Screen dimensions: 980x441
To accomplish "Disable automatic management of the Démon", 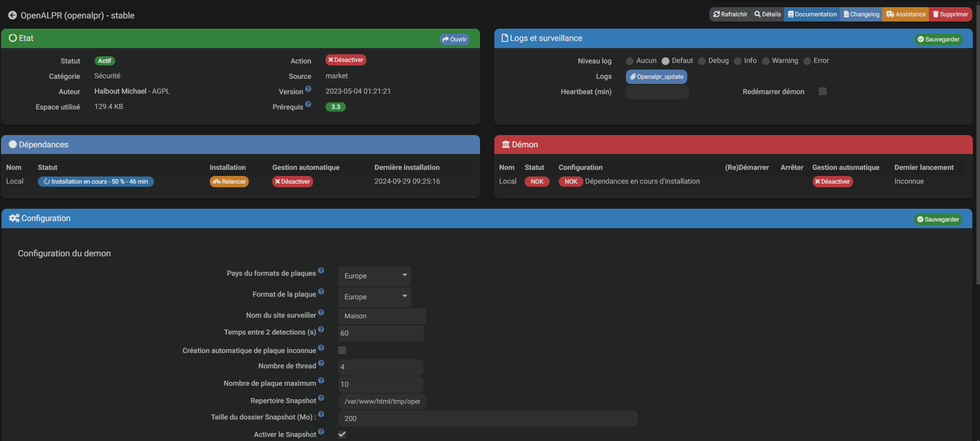I will click(833, 182).
